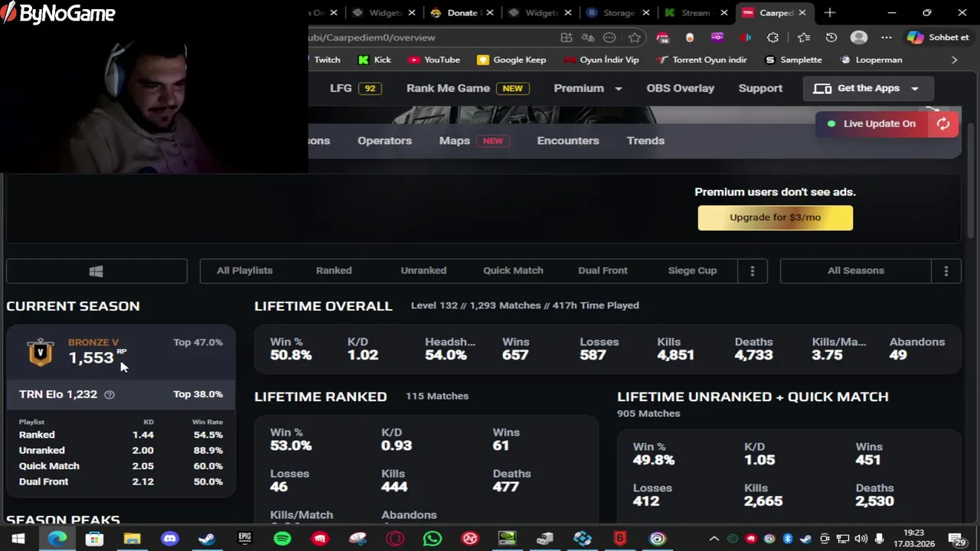Open the Google Keep bookmark
980x551 pixels.
511,60
